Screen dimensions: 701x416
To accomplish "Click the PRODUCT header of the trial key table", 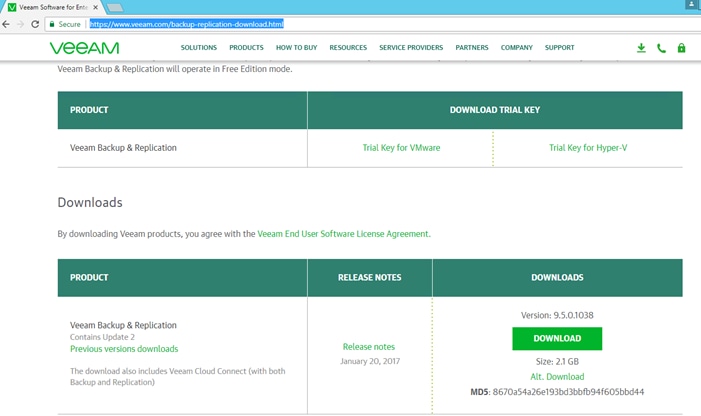I will 89,110.
